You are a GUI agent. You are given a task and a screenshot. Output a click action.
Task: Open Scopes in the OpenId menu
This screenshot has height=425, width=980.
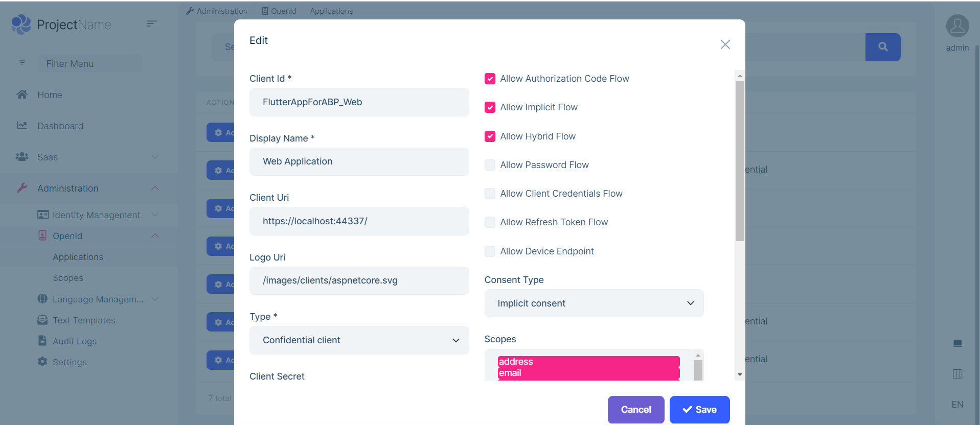pyautogui.click(x=68, y=278)
